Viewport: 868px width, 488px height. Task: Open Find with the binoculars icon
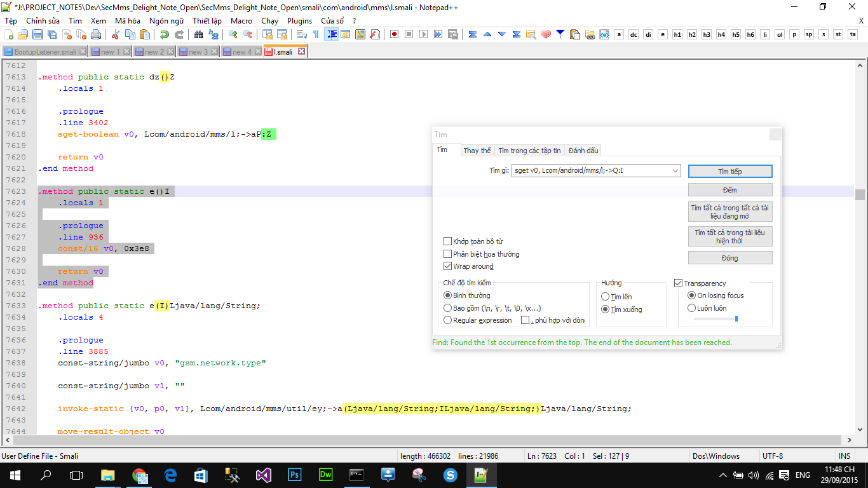point(198,34)
